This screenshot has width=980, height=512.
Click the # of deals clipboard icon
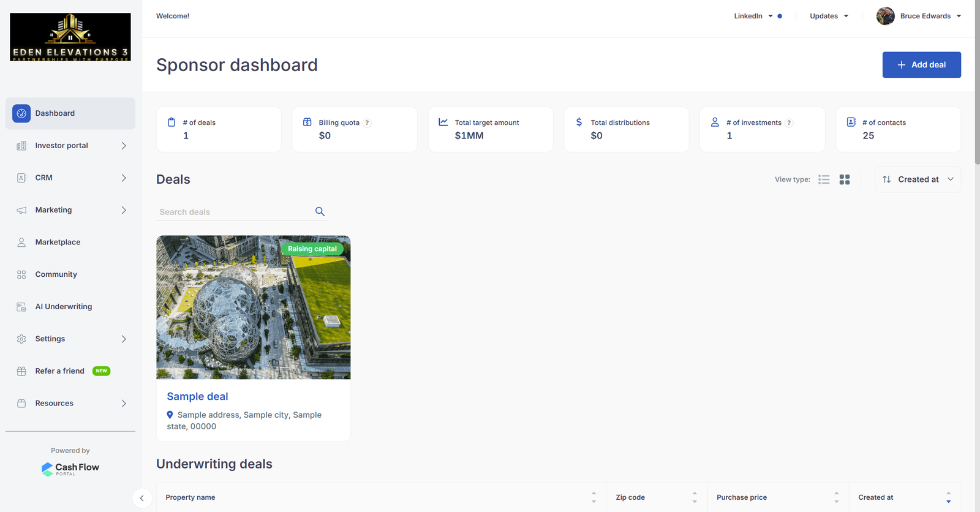coord(171,122)
